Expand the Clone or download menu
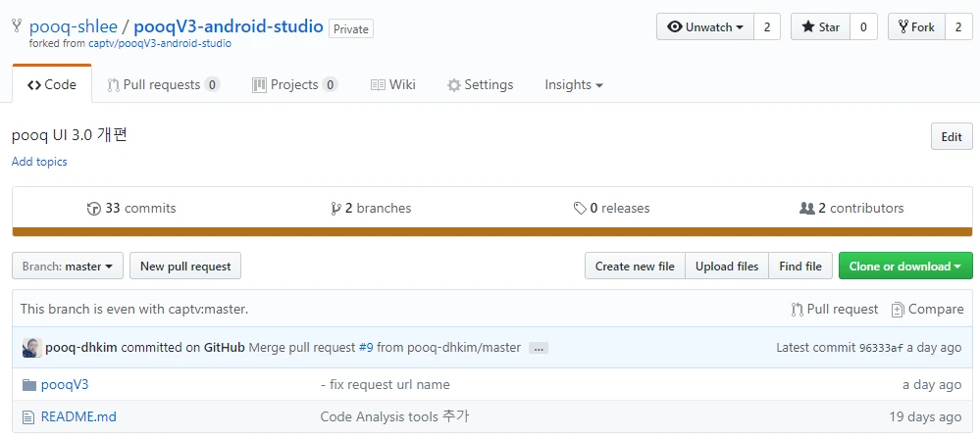The height and width of the screenshot is (438, 980). [x=905, y=267]
